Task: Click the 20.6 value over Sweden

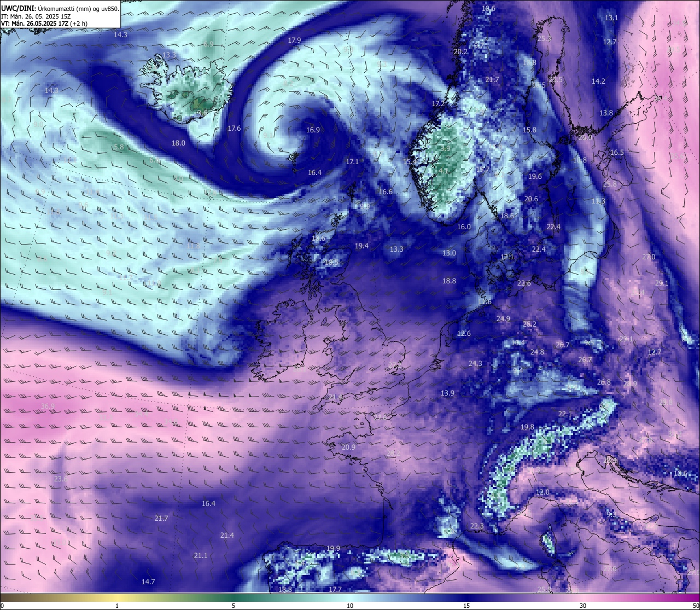Action: tap(531, 199)
